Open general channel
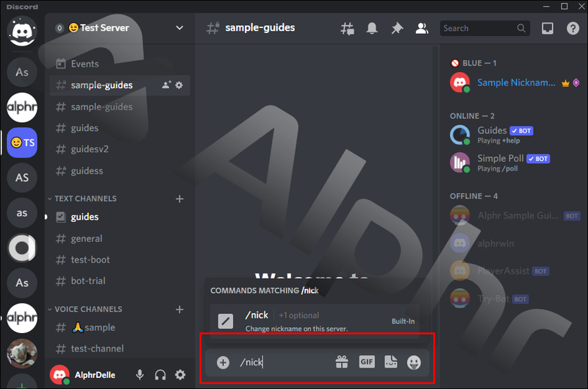Viewport: 588px width, 389px height. coord(120,238)
